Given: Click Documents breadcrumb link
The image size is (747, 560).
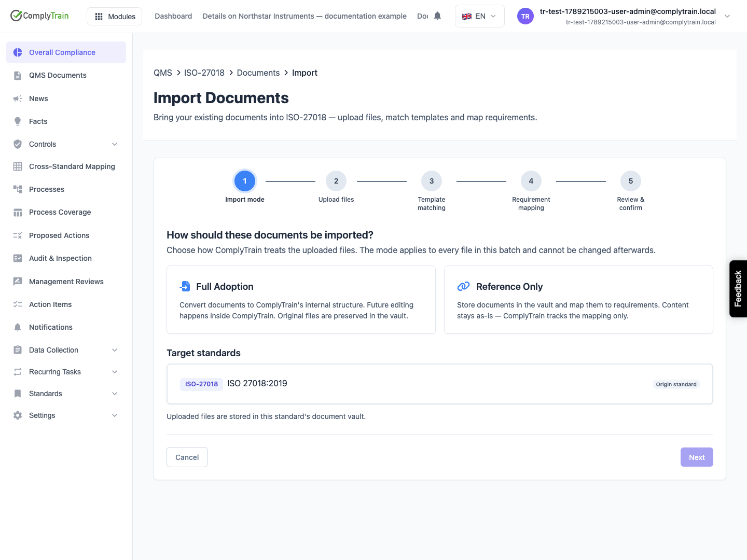Looking at the screenshot, I should [258, 73].
